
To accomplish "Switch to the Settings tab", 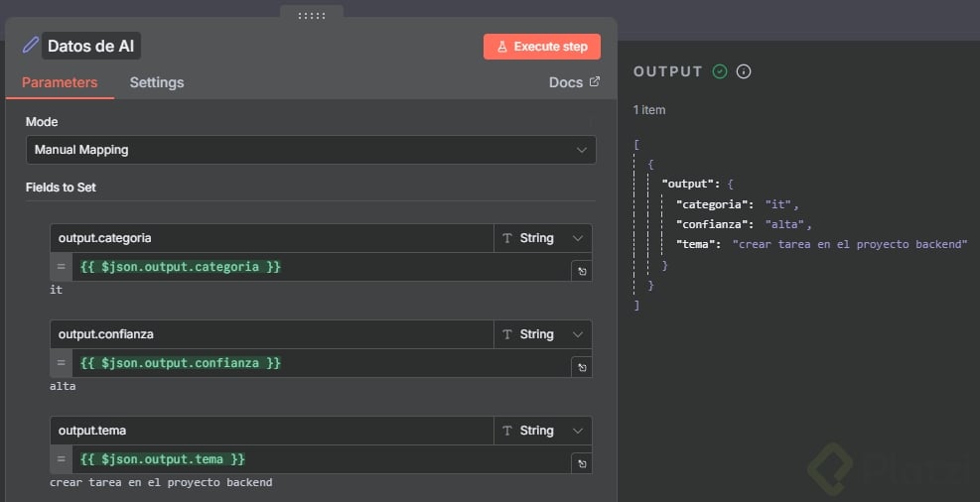I will (x=157, y=82).
